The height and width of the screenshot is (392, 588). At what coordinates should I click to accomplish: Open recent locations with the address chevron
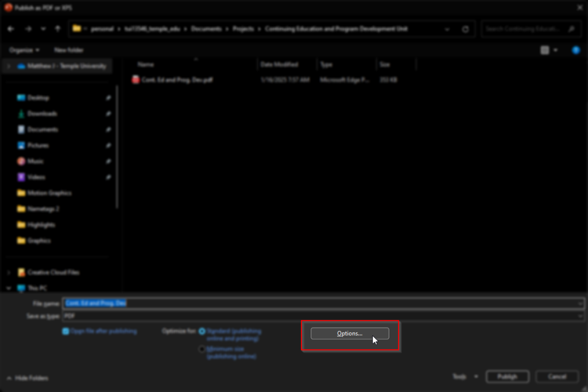[447, 28]
